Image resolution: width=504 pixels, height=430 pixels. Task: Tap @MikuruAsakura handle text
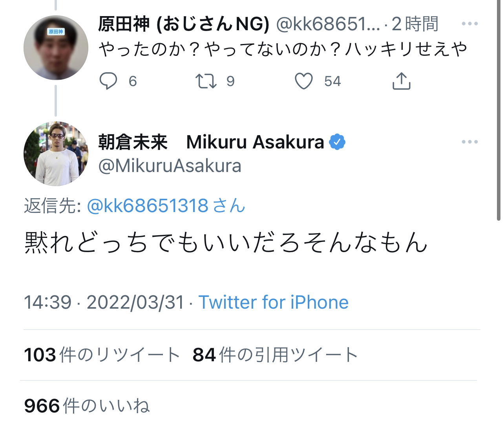pos(170,166)
